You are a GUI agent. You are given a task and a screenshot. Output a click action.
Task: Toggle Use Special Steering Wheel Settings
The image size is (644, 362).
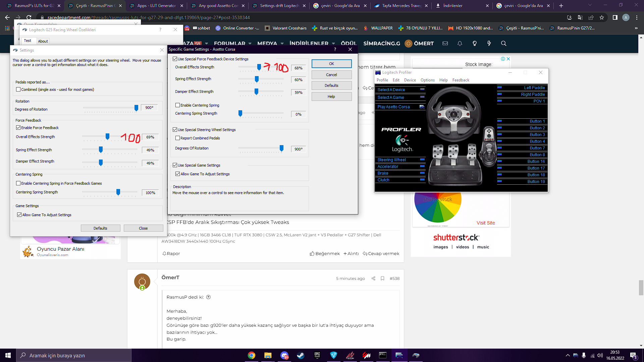click(175, 130)
